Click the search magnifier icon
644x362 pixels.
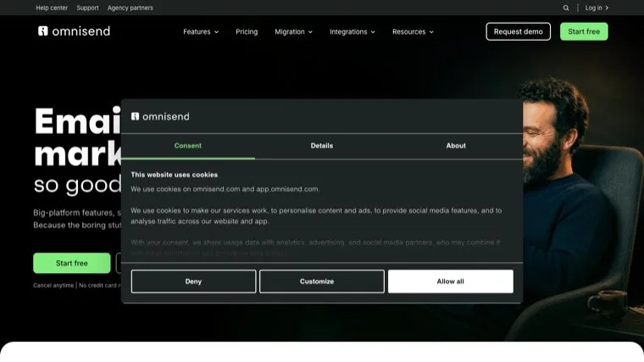coord(566,8)
